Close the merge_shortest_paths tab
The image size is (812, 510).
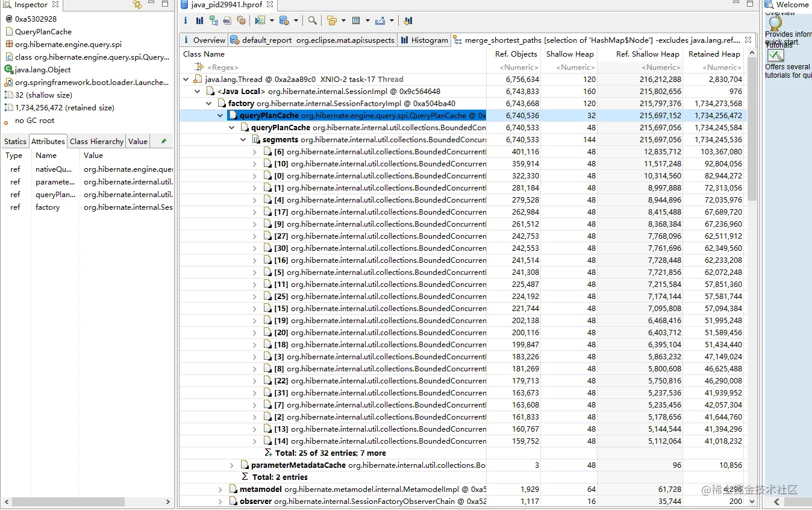click(749, 40)
